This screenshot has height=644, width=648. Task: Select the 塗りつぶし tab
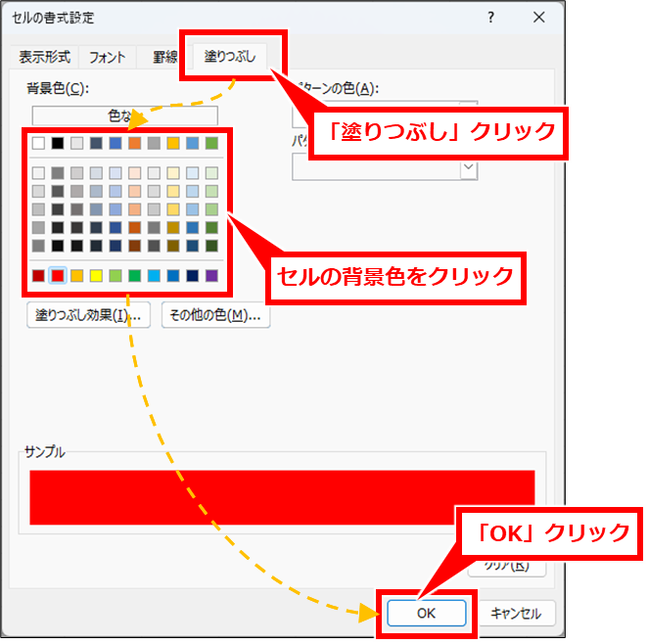click(x=230, y=57)
